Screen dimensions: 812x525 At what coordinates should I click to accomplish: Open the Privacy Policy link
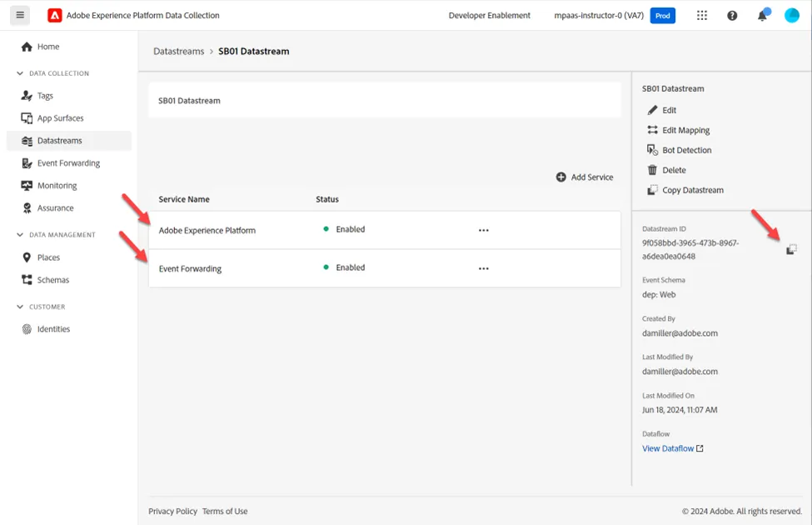click(x=173, y=512)
